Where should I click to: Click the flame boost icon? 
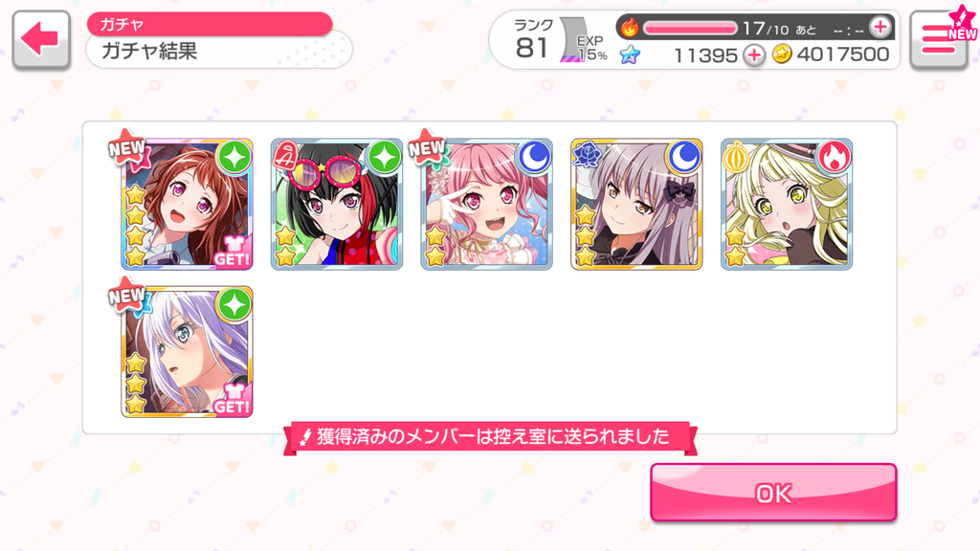[630, 28]
